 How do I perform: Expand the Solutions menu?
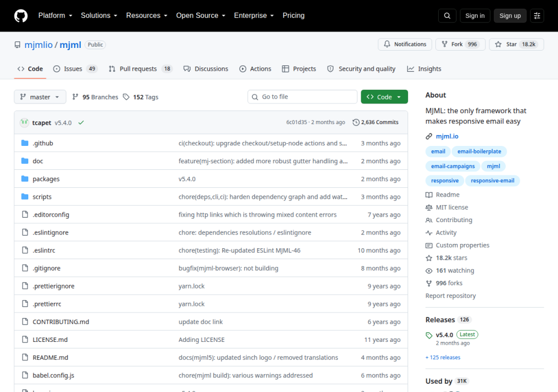coord(99,16)
